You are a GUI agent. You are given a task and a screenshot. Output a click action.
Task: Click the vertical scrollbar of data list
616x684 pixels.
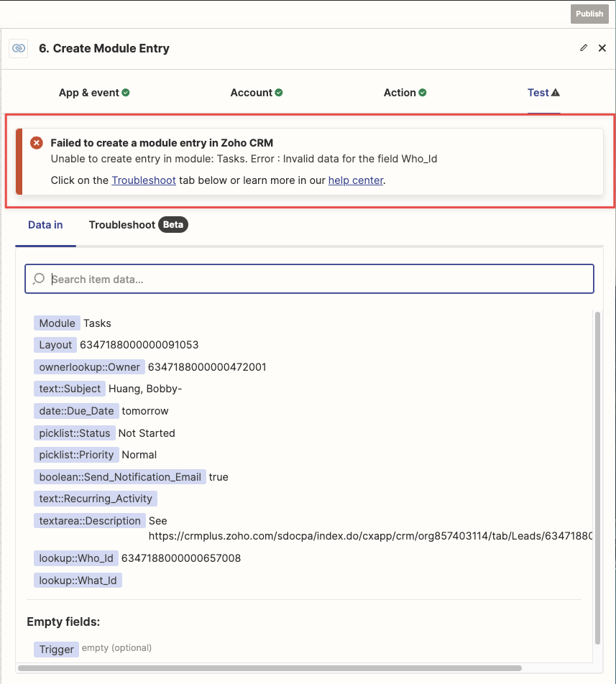(598, 478)
